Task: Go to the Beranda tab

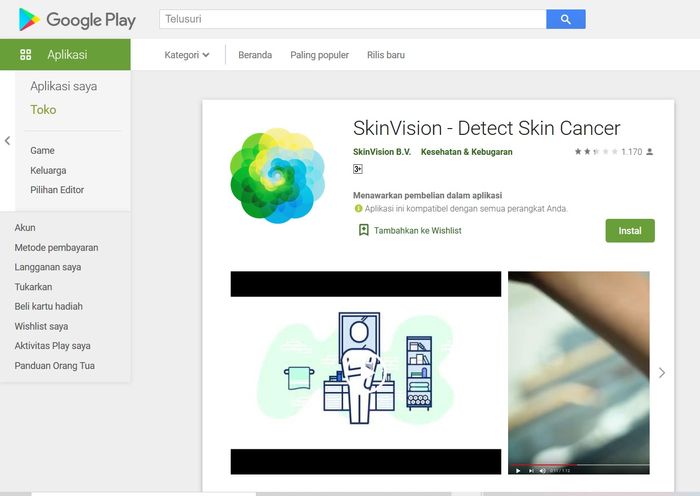Action: pyautogui.click(x=255, y=55)
